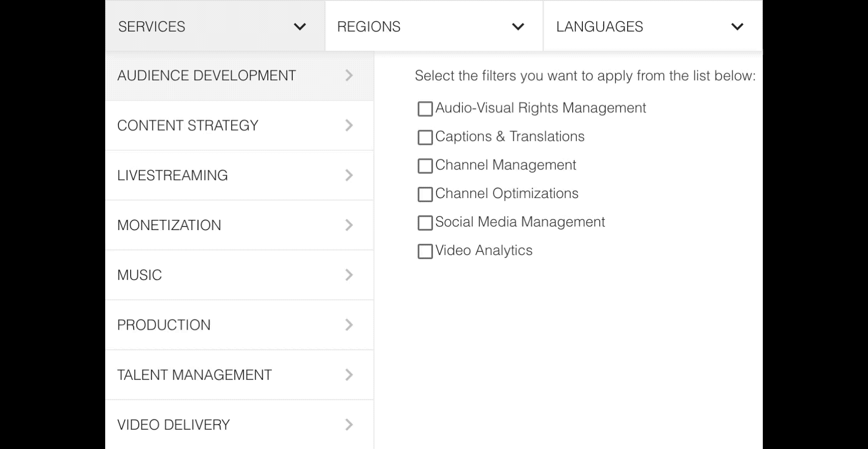
Task: Click arrow next to TALENT MANAGEMENT
Action: click(x=349, y=375)
